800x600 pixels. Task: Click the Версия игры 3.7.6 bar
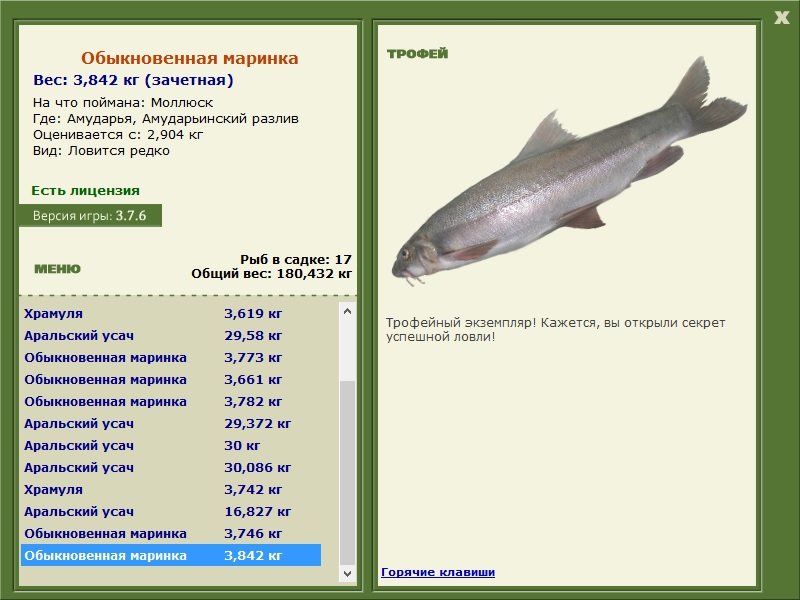[90, 213]
